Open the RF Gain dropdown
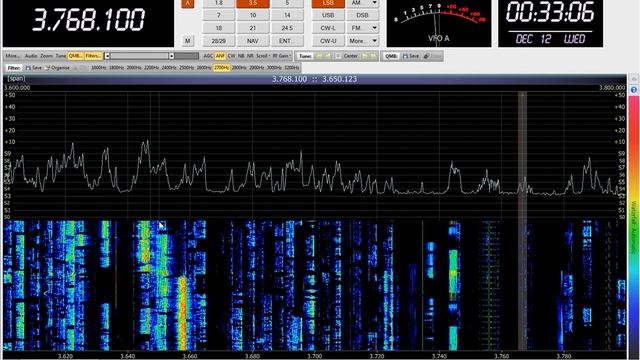 (x=282, y=56)
